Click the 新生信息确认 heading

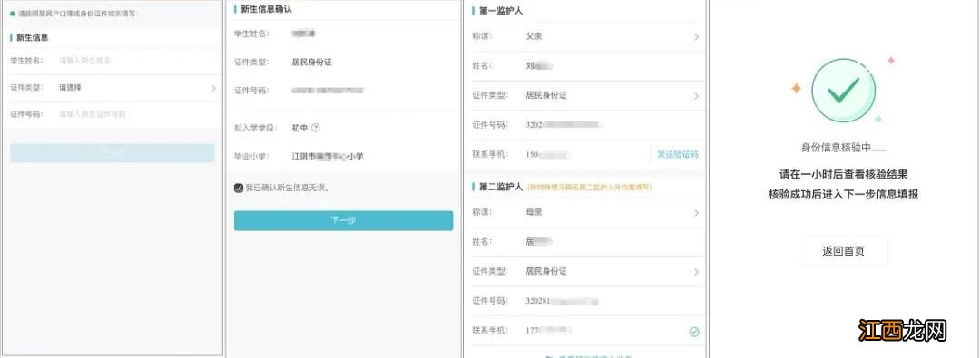click(266, 9)
